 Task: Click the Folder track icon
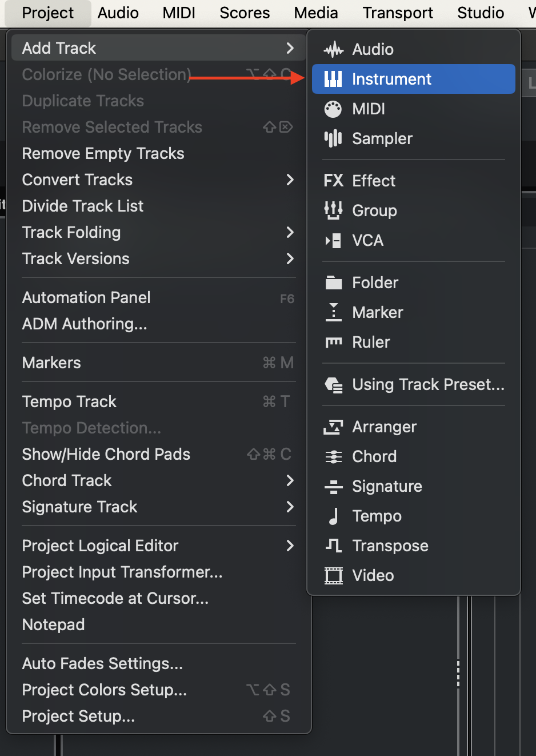(333, 282)
